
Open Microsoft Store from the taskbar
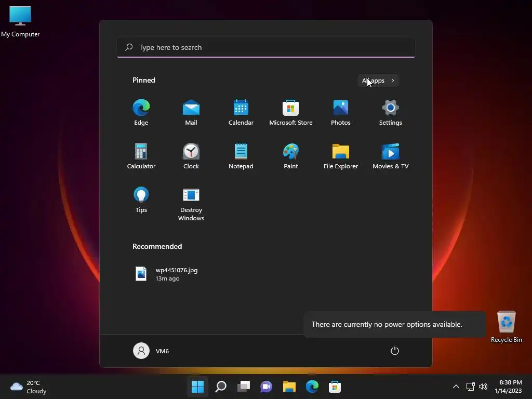point(335,387)
